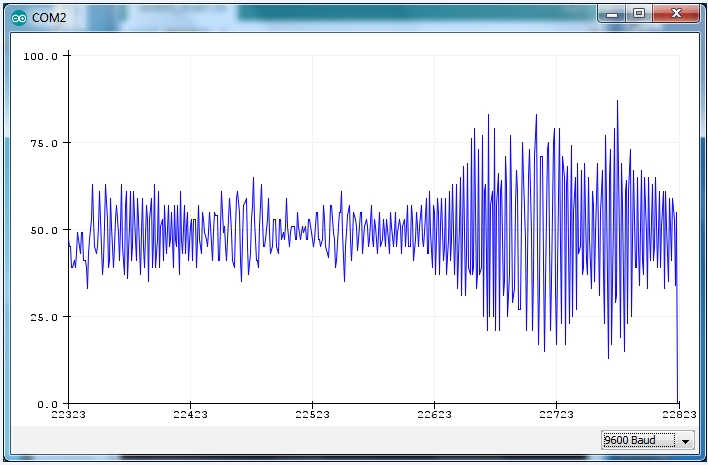708x465 pixels.
Task: Click the 22323 x-axis label
Action: coord(68,414)
